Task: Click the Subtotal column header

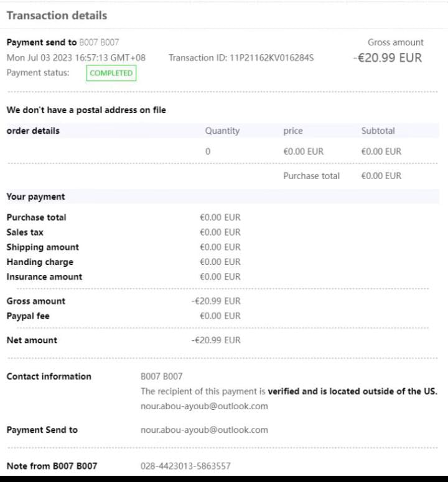Action: point(378,131)
